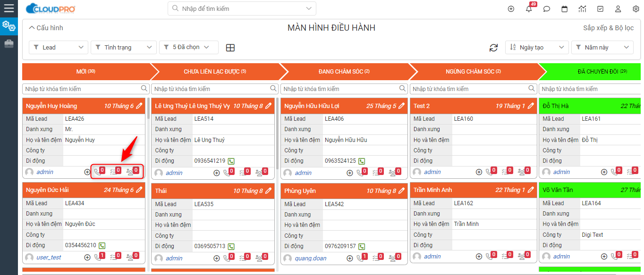The height and width of the screenshot is (275, 644).
Task: Click plus icon on Phùng Uyên card
Action: coord(350,258)
